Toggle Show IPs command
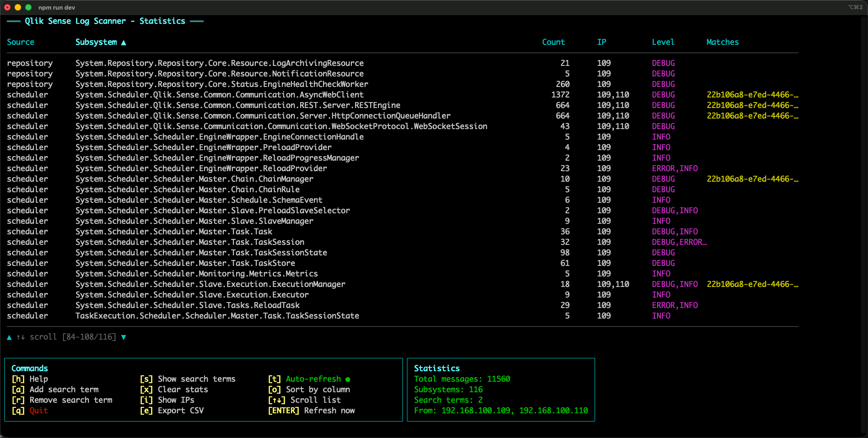The width and height of the screenshot is (868, 438). 167,400
